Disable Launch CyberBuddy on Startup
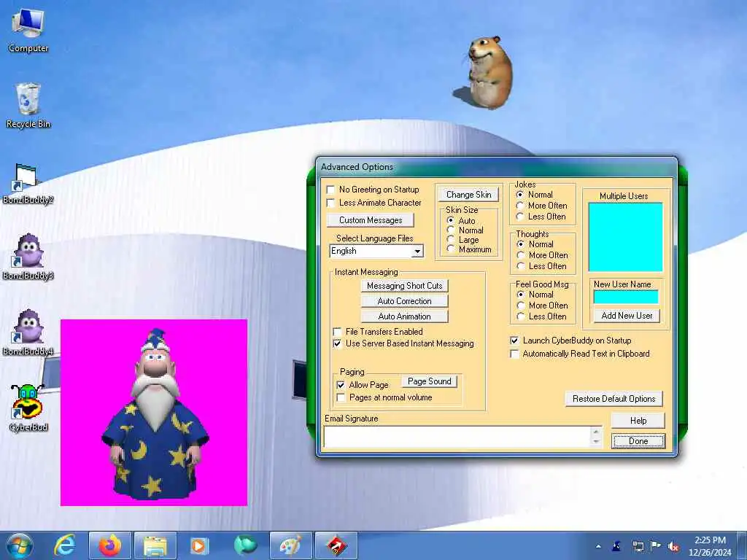This screenshot has width=747, height=560. pyautogui.click(x=514, y=341)
